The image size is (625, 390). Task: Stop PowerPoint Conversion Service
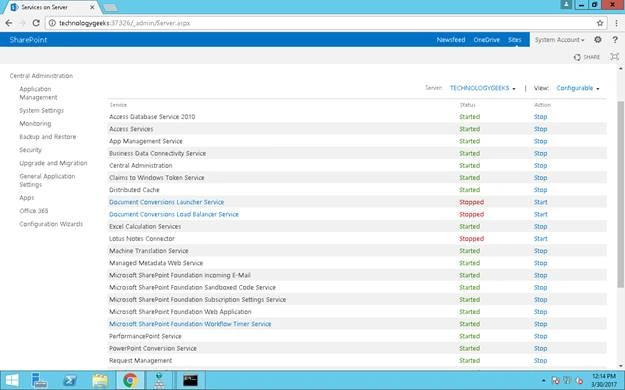point(540,349)
